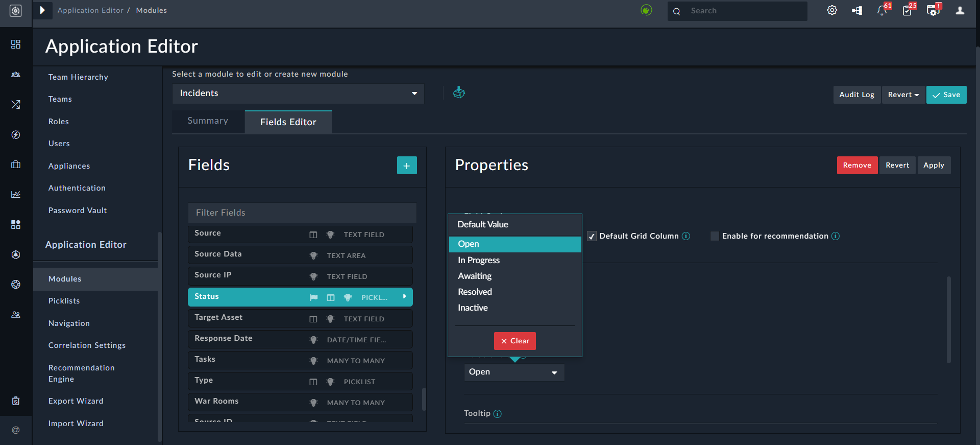Open the lifebuoy help icon in left rail

[16, 285]
